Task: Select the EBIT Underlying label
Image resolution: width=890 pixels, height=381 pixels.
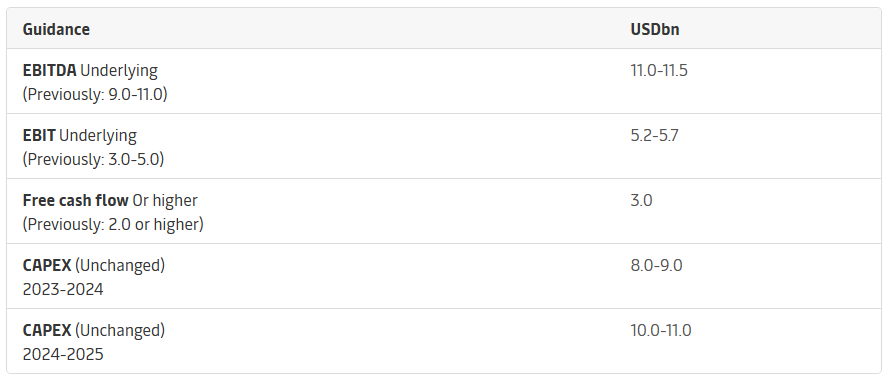Action: tap(79, 135)
